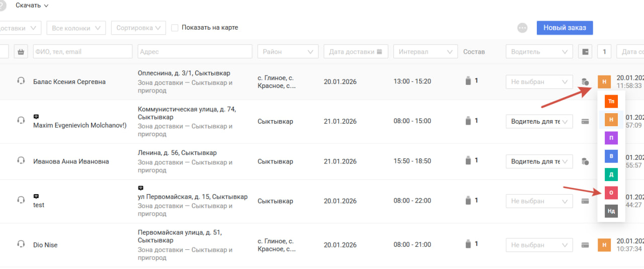
Task: Click the three-dots more options button
Action: (522, 28)
